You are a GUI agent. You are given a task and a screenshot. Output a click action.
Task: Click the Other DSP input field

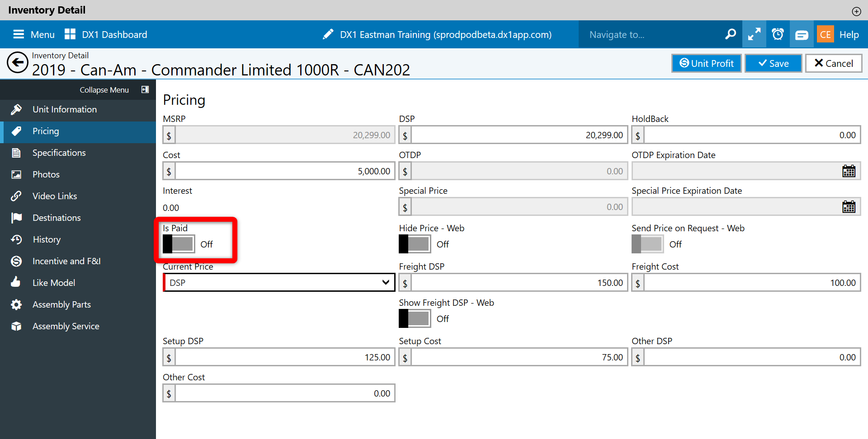coord(752,357)
